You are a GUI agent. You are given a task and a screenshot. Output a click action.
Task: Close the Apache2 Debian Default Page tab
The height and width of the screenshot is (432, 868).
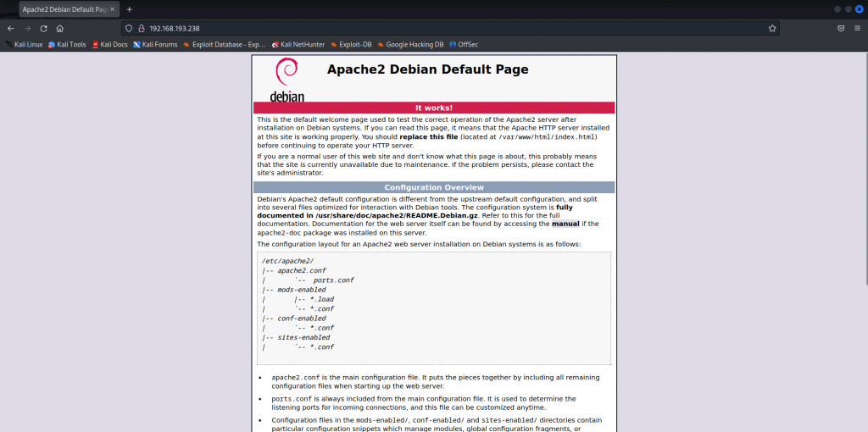(x=113, y=9)
